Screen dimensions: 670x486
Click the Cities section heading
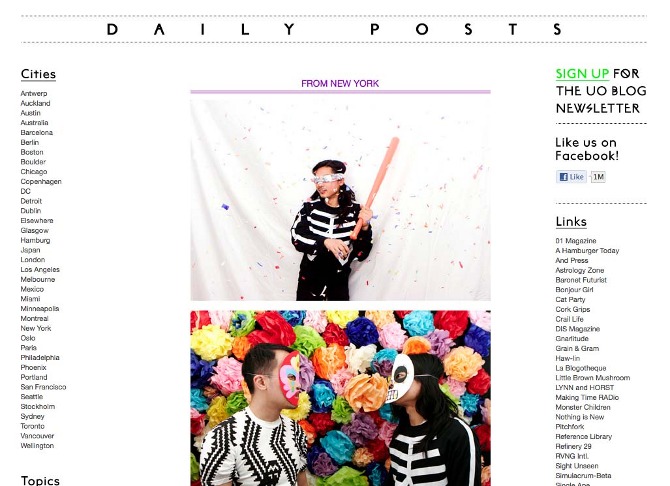pos(38,74)
